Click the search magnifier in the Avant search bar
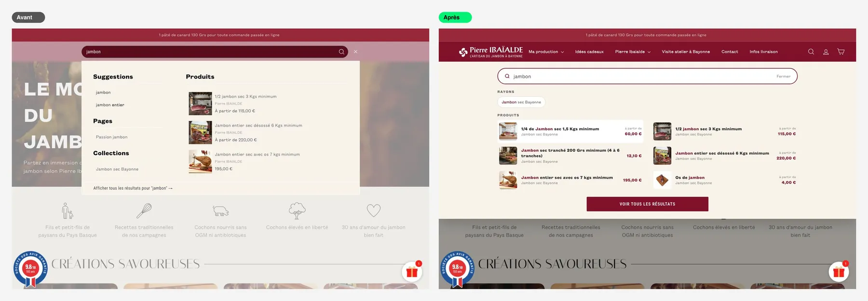This screenshot has height=301, width=868. point(341,52)
